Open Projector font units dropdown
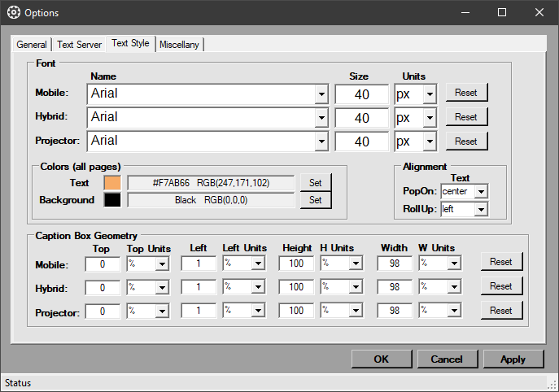This screenshot has width=559, height=392. 430,142
